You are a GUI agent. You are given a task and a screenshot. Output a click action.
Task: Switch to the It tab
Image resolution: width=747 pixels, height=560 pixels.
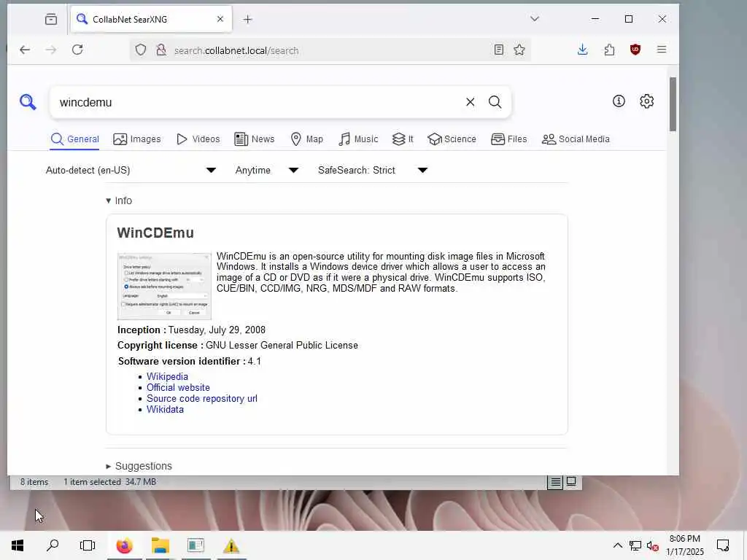[x=403, y=139]
